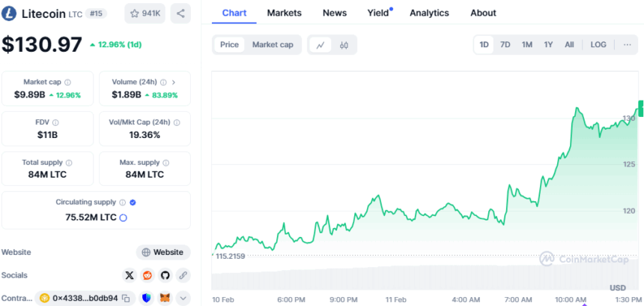Click the $11B FDV value

[48, 134]
